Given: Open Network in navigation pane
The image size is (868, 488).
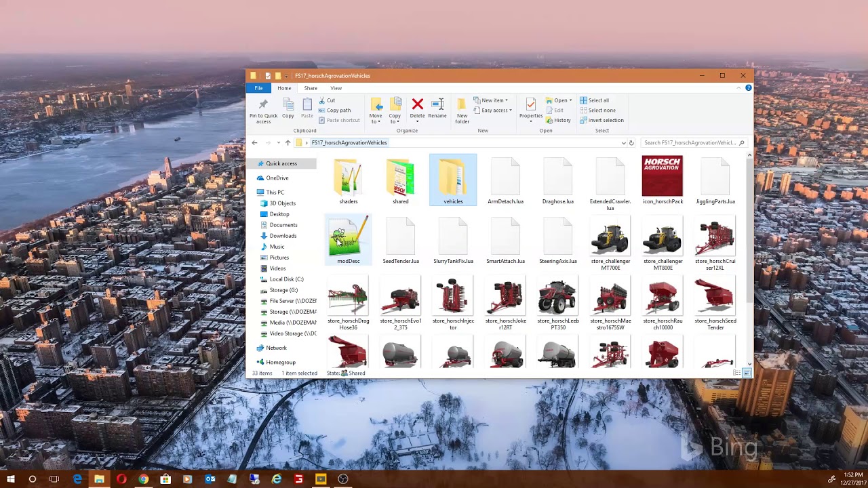Looking at the screenshot, I should pos(276,348).
